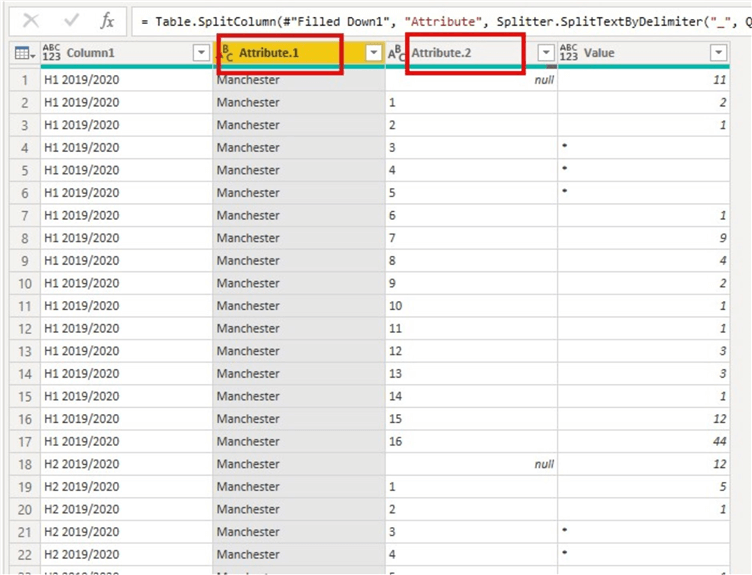This screenshot has height=575, width=752.
Task: Open the Attribute.2 filter dropdown
Action: pyautogui.click(x=545, y=53)
